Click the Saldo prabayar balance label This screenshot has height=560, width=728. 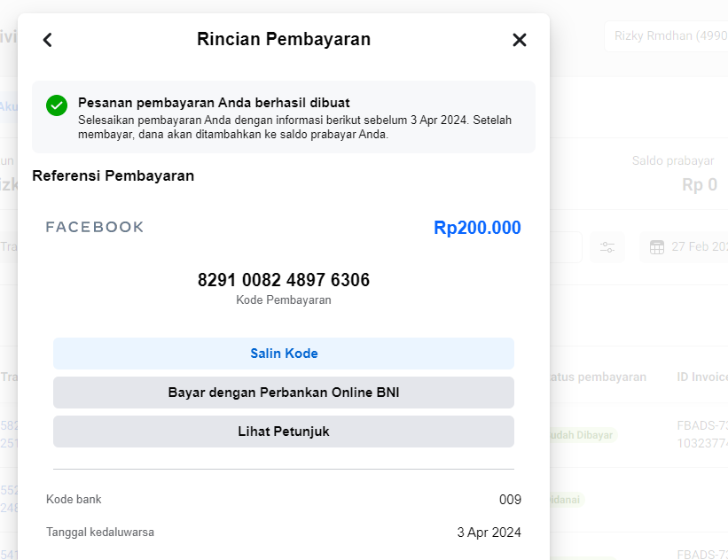[x=672, y=160]
